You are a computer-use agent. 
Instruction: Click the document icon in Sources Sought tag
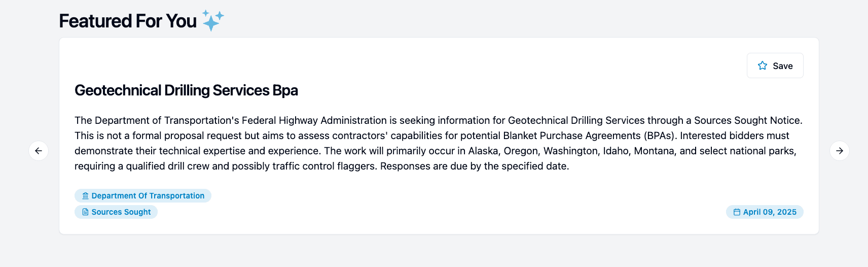[85, 212]
